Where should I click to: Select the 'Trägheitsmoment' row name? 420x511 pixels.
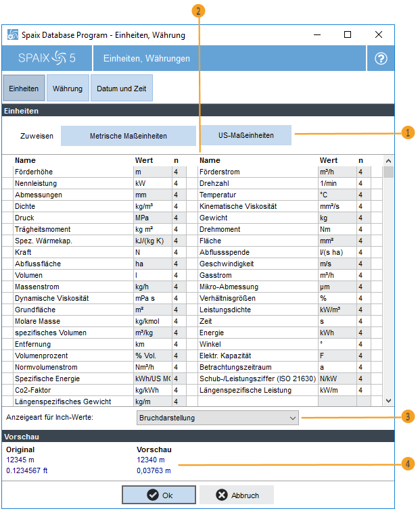(x=43, y=229)
